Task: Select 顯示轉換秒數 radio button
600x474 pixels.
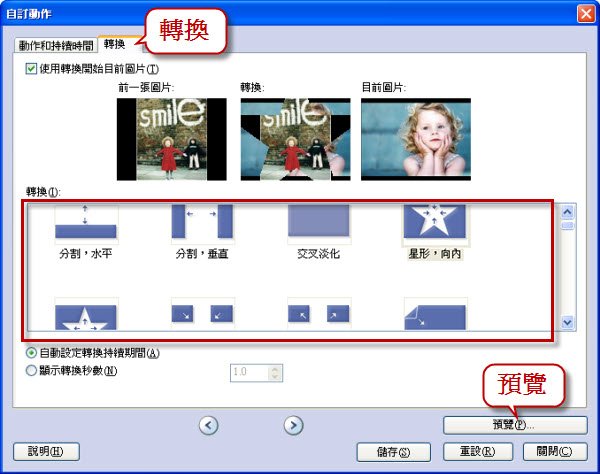Action: [31, 370]
